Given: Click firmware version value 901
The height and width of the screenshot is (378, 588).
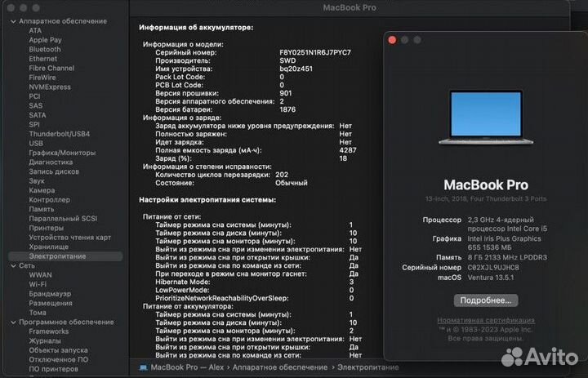Looking at the screenshot, I should (285, 93).
